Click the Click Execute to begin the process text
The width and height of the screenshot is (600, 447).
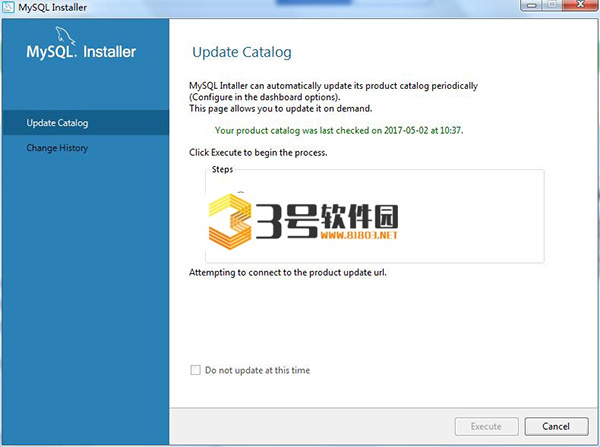pyautogui.click(x=258, y=152)
